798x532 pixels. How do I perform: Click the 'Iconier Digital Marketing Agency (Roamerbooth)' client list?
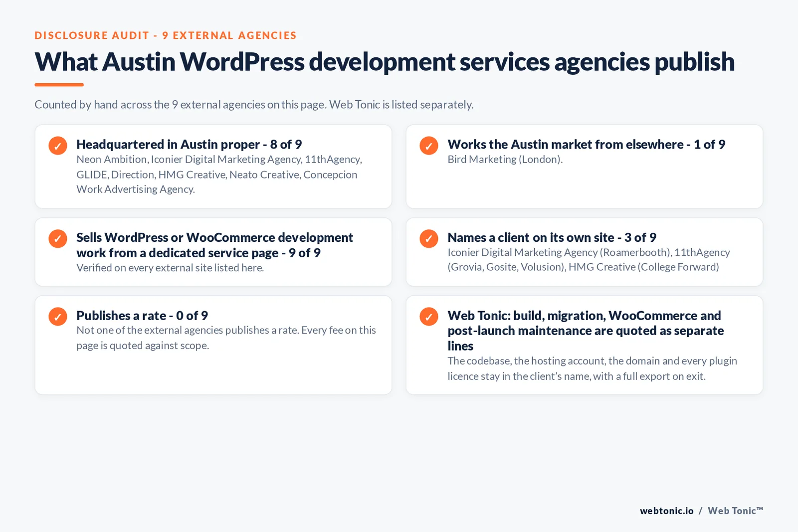pos(589,260)
